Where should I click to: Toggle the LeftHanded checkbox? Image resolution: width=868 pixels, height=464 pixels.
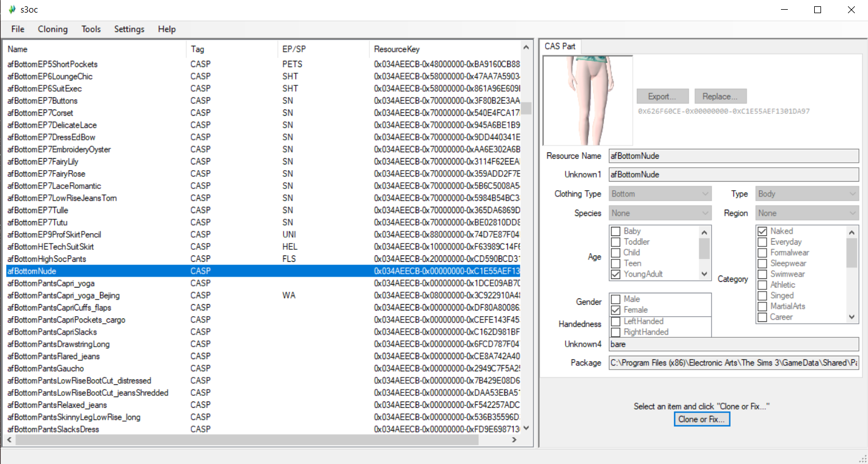pos(616,321)
